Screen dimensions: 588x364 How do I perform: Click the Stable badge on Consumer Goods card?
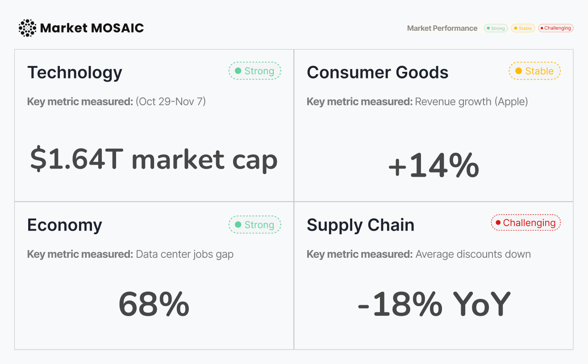[x=534, y=71]
